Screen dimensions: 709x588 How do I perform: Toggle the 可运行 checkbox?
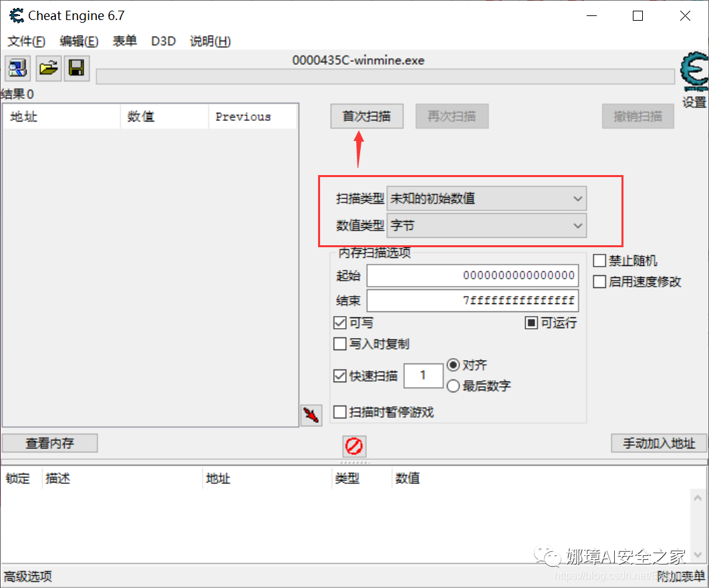tap(531, 323)
